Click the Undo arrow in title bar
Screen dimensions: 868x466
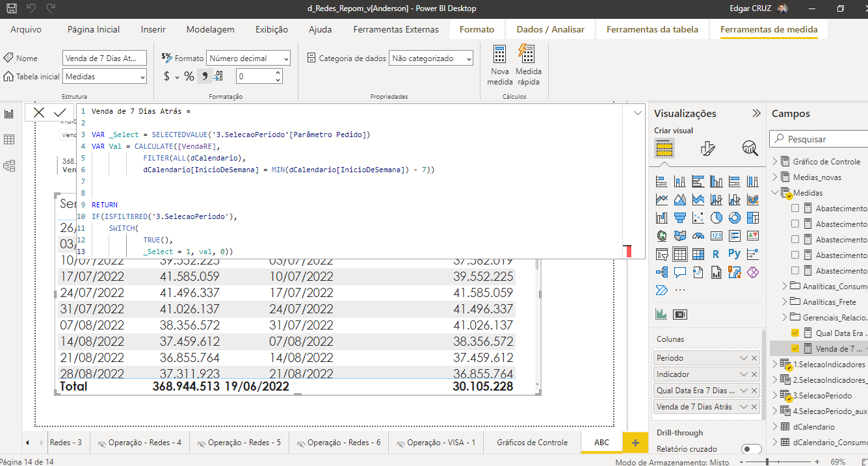pos(33,8)
